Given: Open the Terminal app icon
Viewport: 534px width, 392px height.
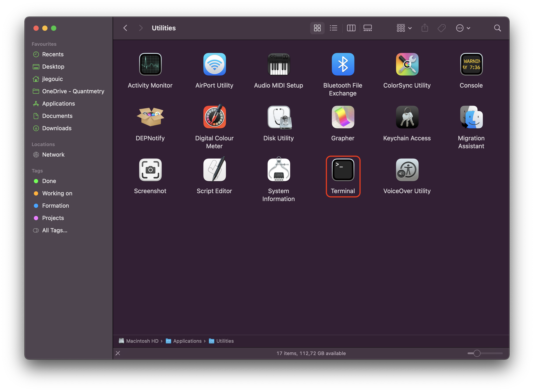Looking at the screenshot, I should (x=343, y=170).
